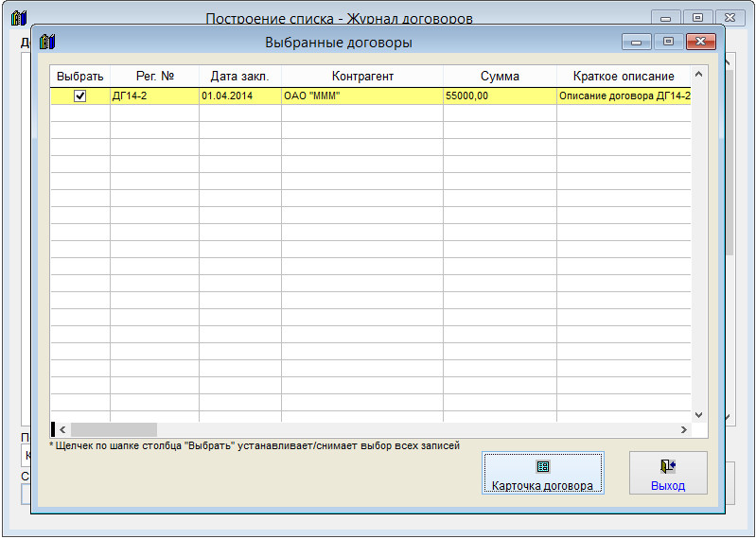Click the Сумма column header
756x539 pixels.
point(500,76)
